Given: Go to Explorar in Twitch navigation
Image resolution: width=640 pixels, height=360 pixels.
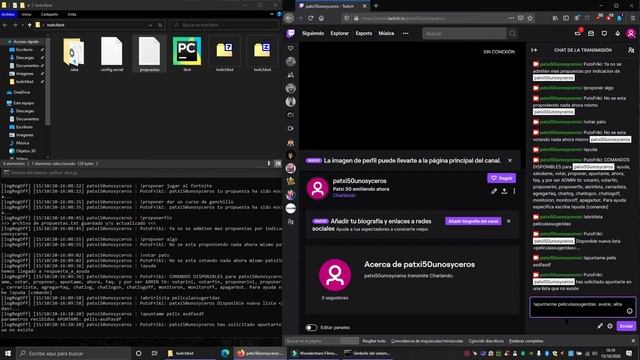Looking at the screenshot, I should coord(340,33).
